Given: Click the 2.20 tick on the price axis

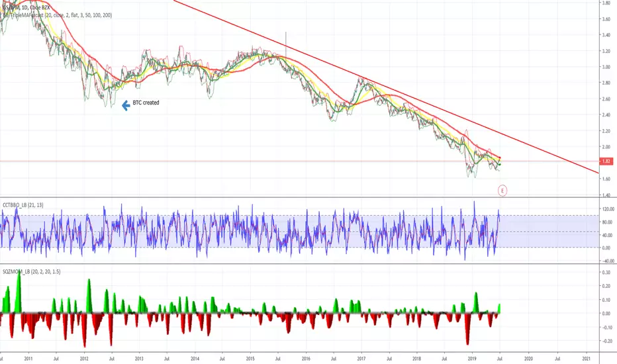Looking at the screenshot, I should 606,131.
